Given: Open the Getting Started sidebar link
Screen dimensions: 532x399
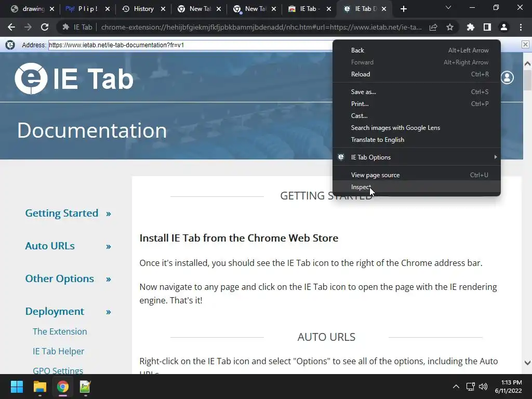Looking at the screenshot, I should click(61, 213).
